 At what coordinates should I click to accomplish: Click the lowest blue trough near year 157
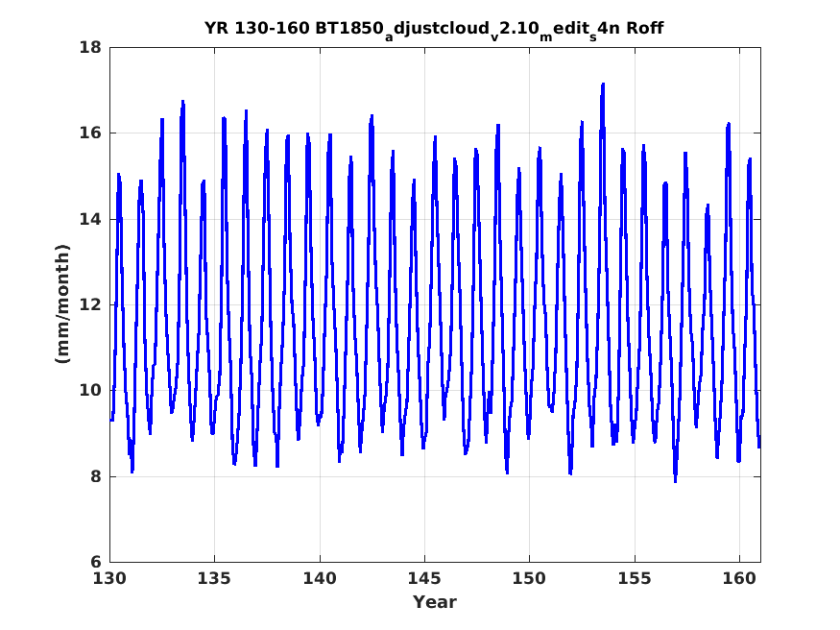pyautogui.click(x=675, y=480)
